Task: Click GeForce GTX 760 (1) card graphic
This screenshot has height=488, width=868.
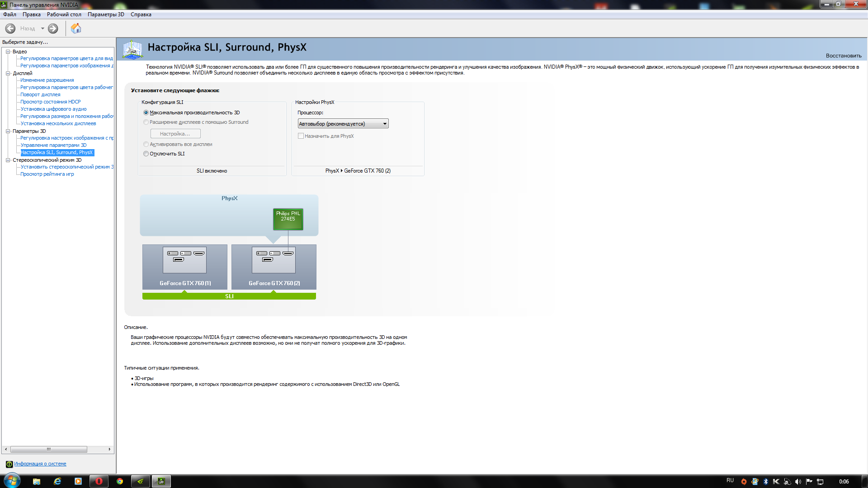Action: pyautogui.click(x=184, y=267)
